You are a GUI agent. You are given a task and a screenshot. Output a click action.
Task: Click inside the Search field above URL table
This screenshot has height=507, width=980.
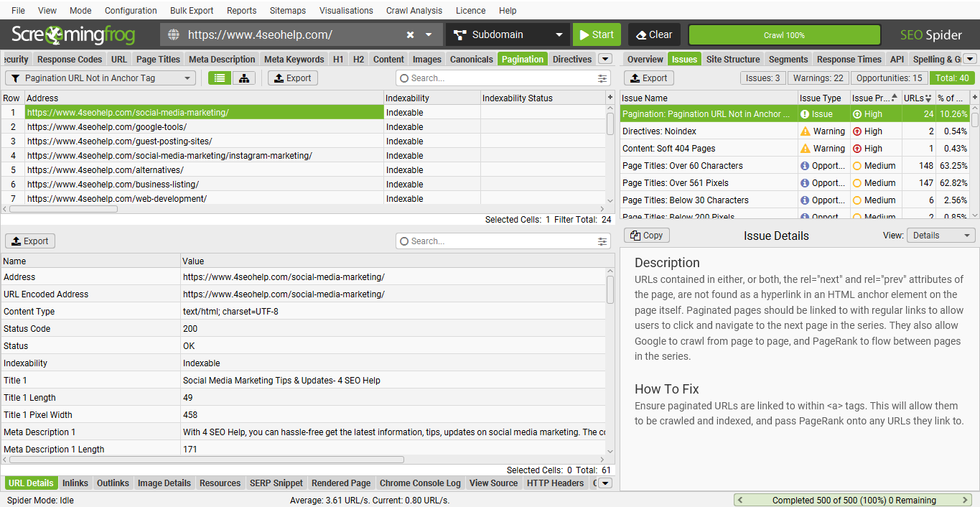coord(488,78)
